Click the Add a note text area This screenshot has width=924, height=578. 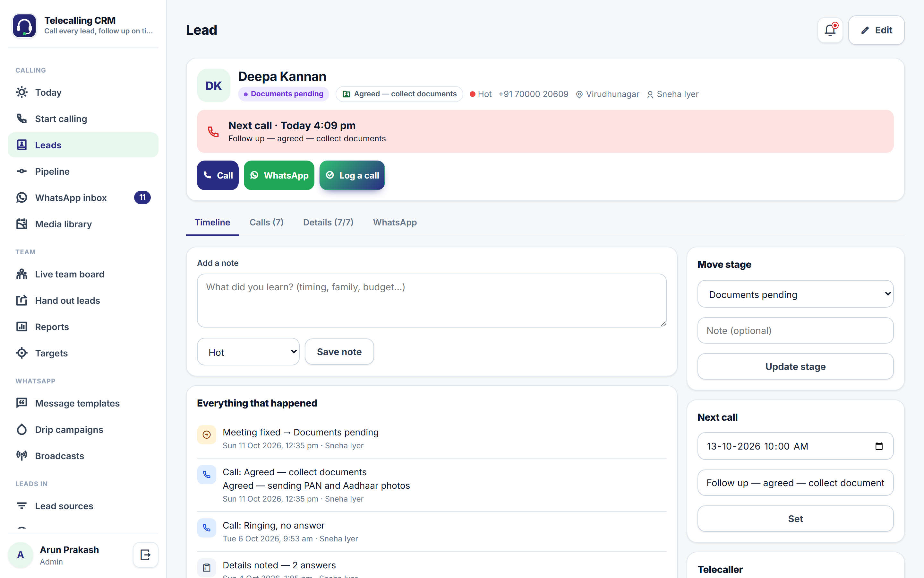(432, 301)
